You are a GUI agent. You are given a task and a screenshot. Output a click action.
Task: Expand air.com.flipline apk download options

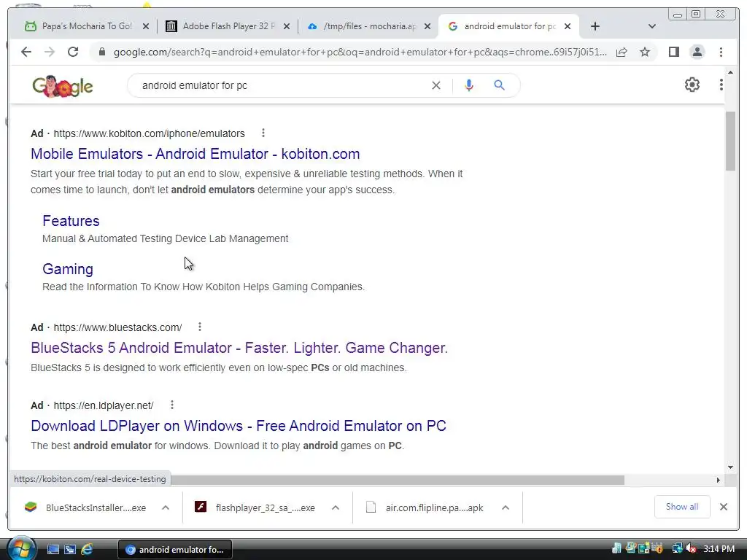(506, 507)
